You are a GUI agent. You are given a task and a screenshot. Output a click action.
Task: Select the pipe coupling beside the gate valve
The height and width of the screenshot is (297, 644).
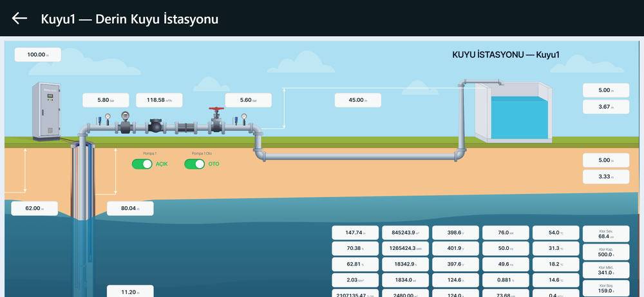point(185,127)
